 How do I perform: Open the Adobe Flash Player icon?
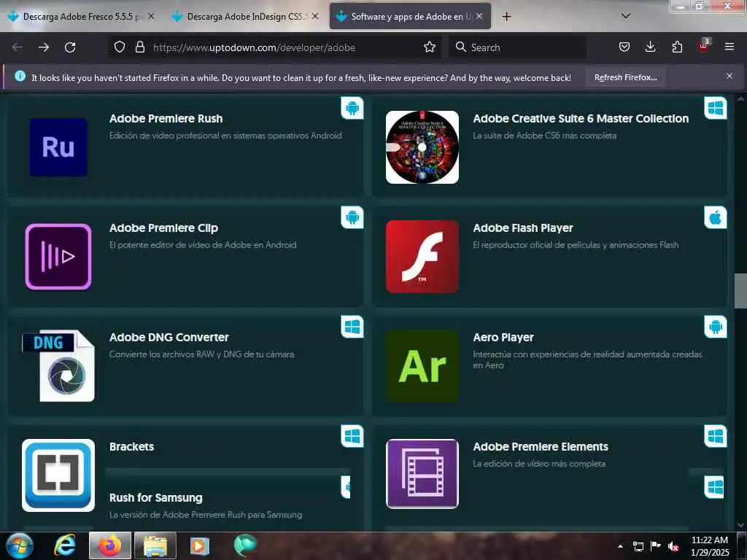click(422, 257)
